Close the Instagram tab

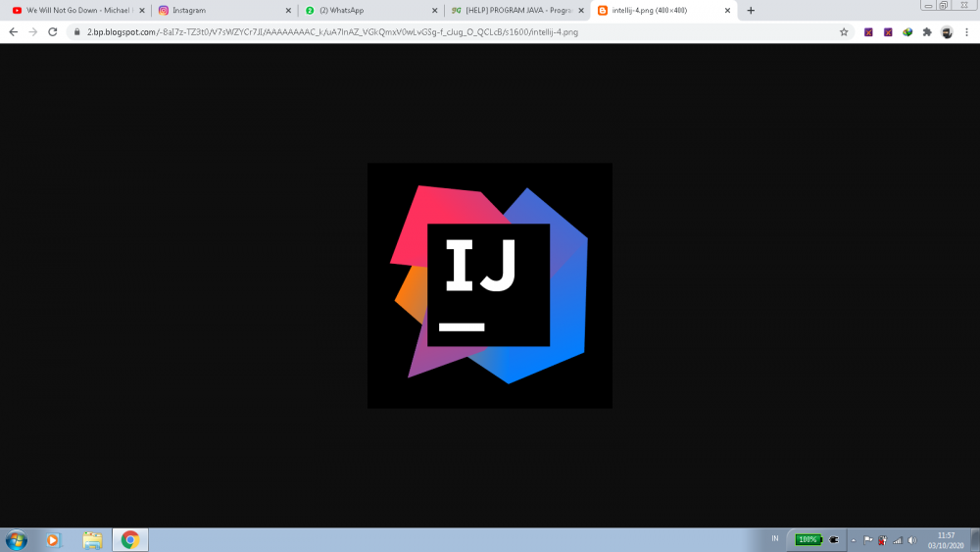[x=288, y=10]
